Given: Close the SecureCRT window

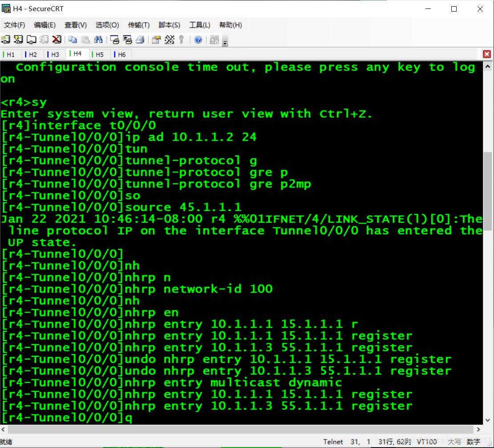Looking at the screenshot, I should coord(480,9).
